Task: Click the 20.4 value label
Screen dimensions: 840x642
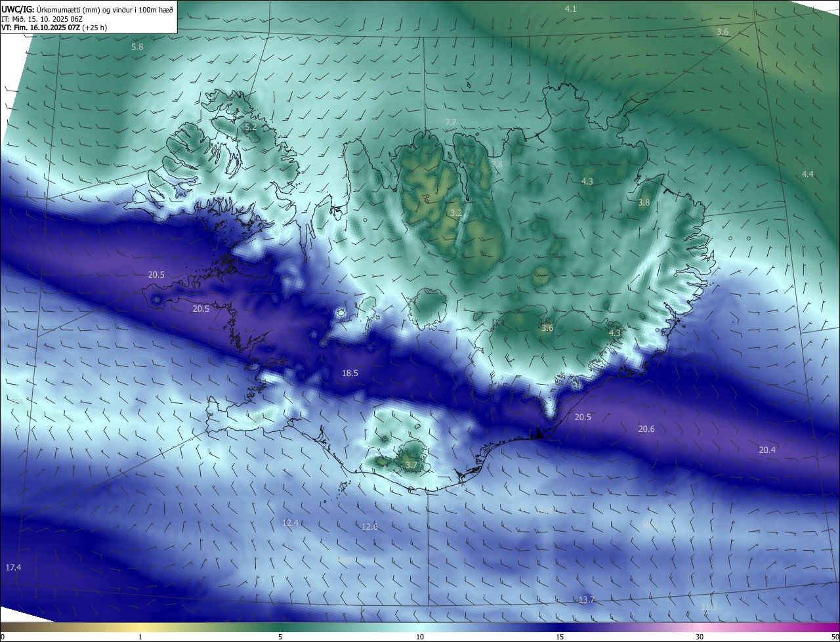Action: [767, 450]
